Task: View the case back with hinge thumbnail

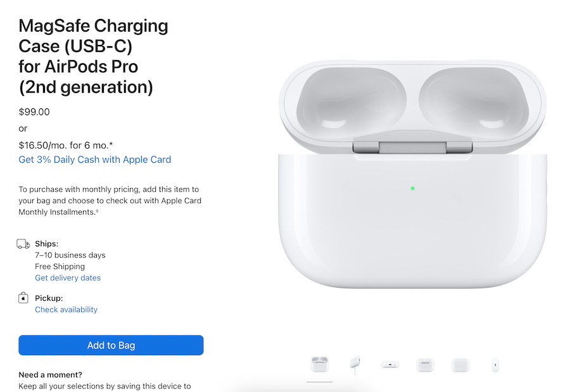Action: pyautogui.click(x=425, y=365)
